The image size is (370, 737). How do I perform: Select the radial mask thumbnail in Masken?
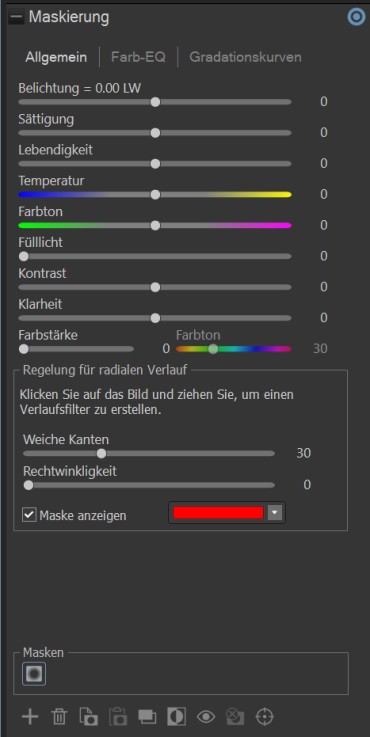(x=34, y=674)
